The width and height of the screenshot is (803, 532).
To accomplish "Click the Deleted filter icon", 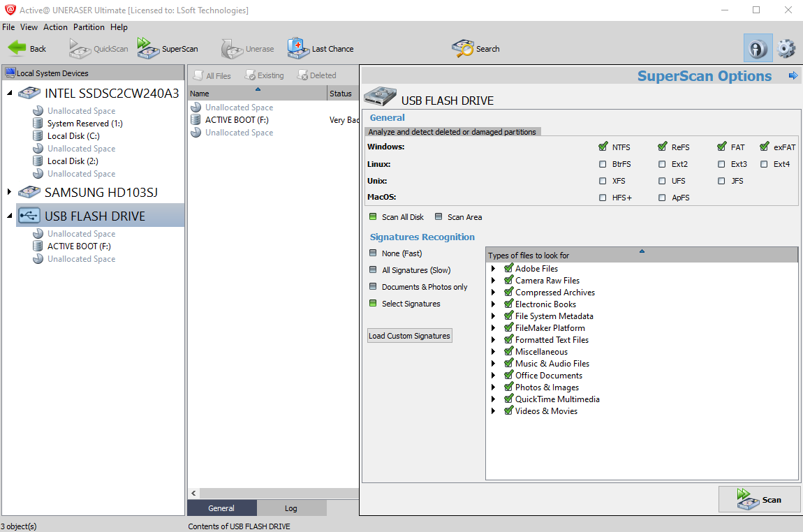I will coord(302,75).
